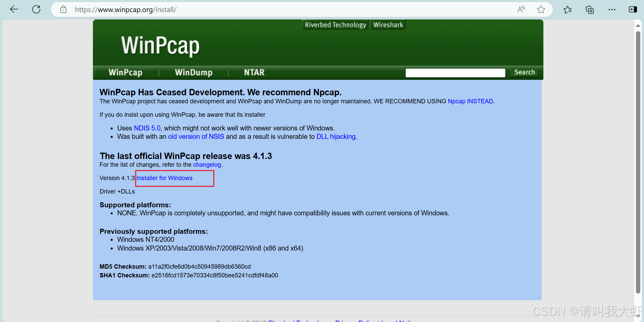Open the changelog link
644x322 pixels.
(x=207, y=165)
